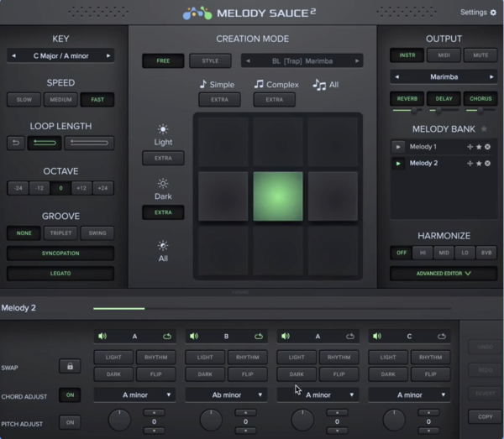Click next arrow on the Key selector
This screenshot has width=504, height=439.
pyautogui.click(x=108, y=55)
